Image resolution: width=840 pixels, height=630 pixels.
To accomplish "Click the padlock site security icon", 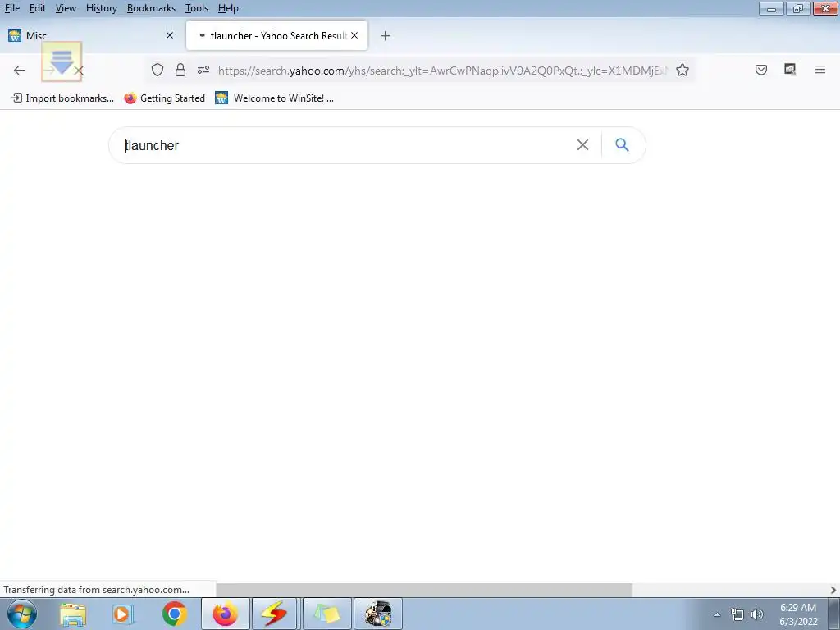I will point(180,71).
